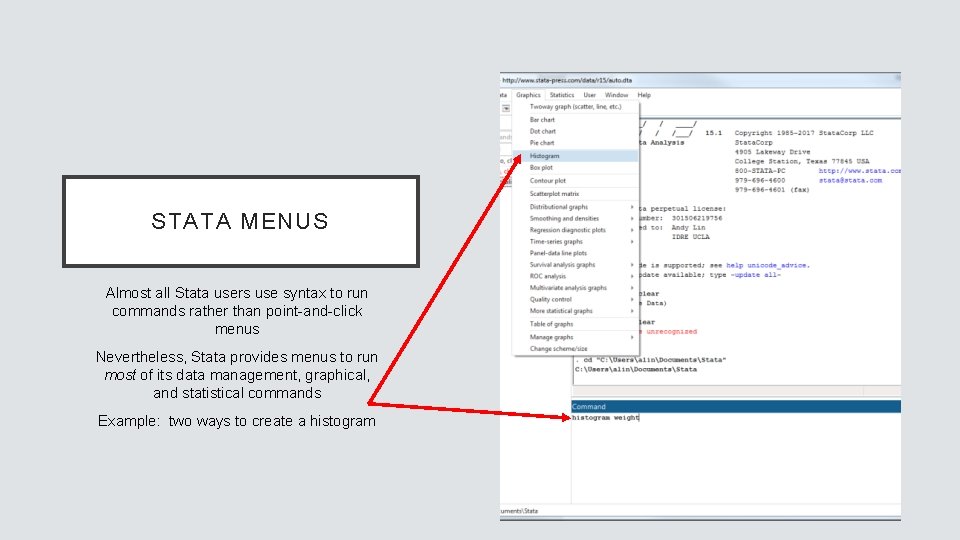This screenshot has height=540, width=960.
Task: Open the Help menu
Action: pyautogui.click(x=644, y=95)
